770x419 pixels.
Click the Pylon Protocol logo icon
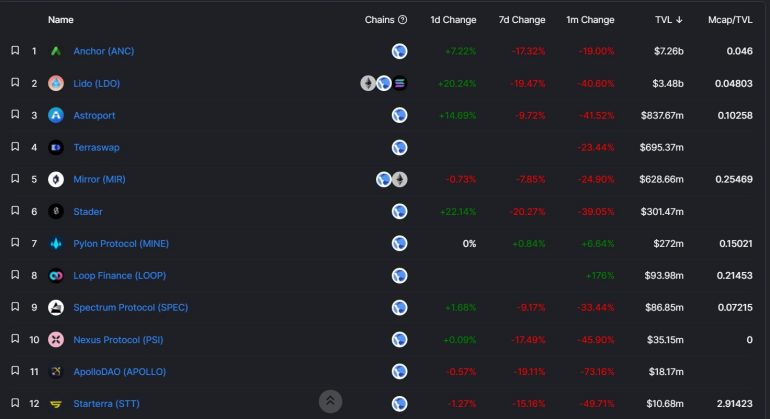coord(56,243)
